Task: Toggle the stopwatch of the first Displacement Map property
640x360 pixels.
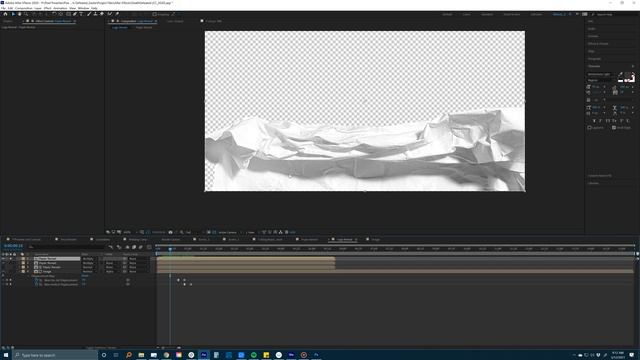Action: tap(36, 280)
